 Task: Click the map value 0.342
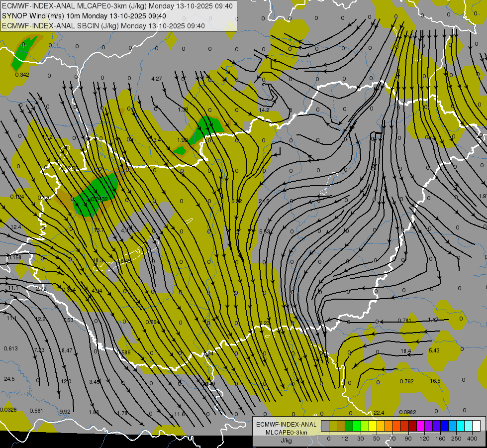[22, 75]
